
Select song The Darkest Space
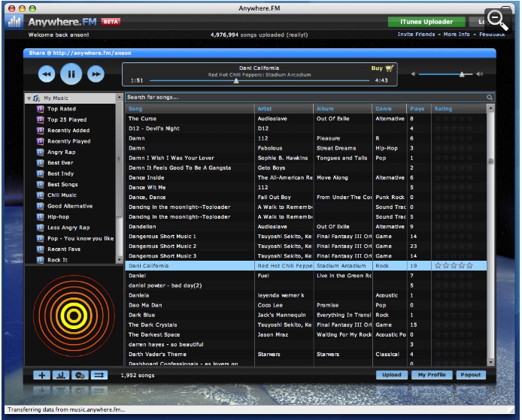(306, 335)
